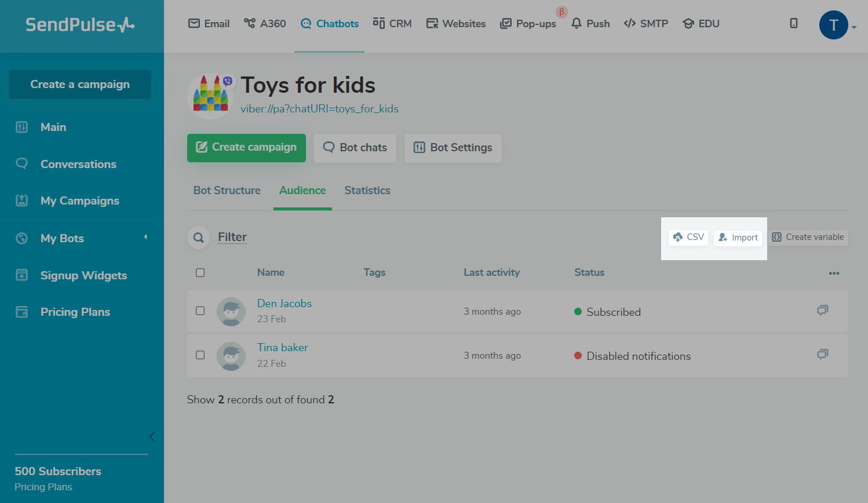Open the viber chatURI link

[x=319, y=109]
